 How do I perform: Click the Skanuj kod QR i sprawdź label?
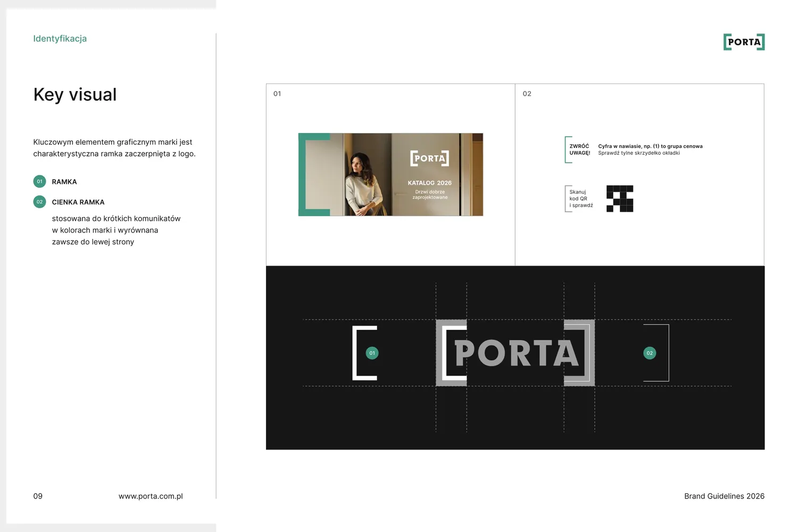pos(579,198)
